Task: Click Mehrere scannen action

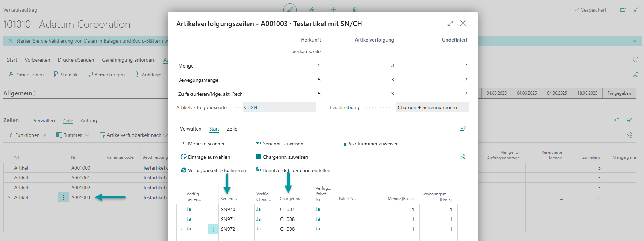Action: pyautogui.click(x=205, y=144)
